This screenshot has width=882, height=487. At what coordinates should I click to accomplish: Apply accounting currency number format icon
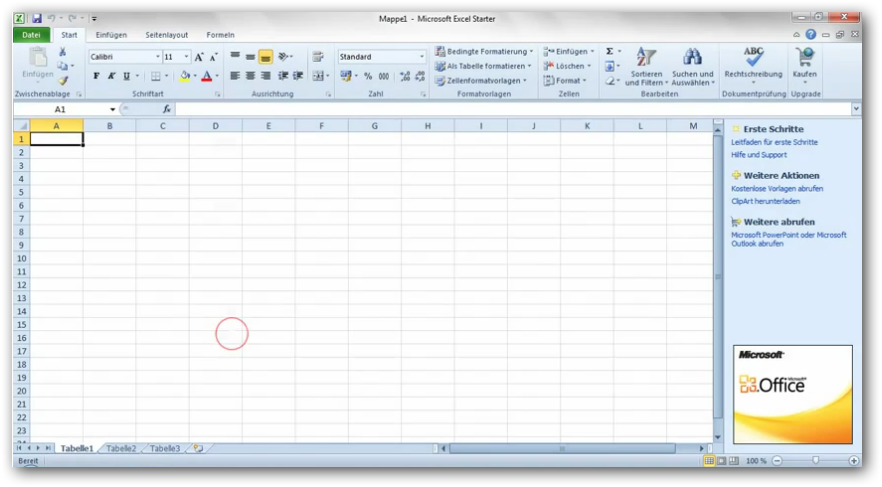coord(345,76)
